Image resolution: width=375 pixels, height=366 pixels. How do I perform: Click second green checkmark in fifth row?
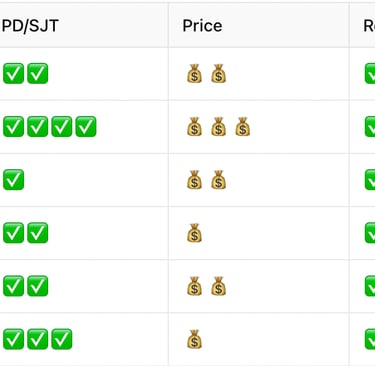(x=38, y=286)
